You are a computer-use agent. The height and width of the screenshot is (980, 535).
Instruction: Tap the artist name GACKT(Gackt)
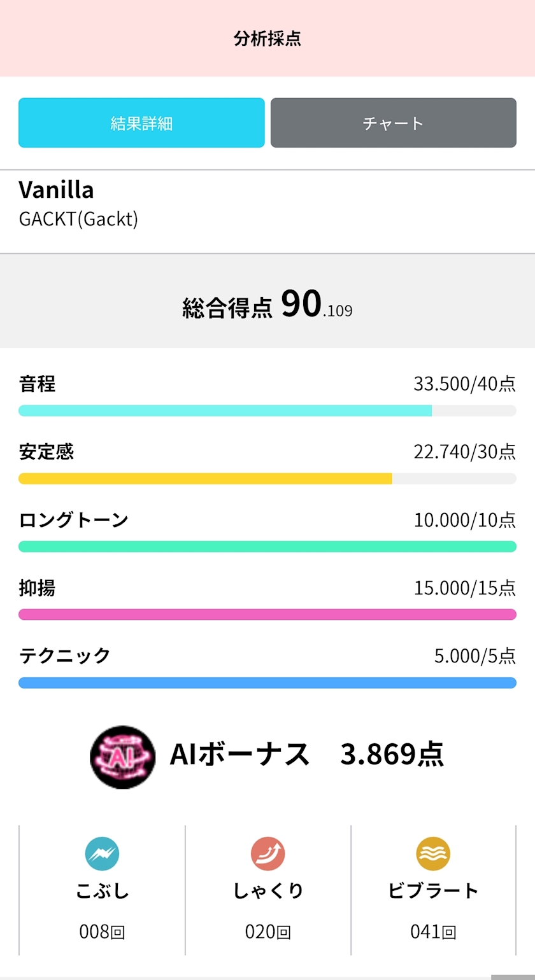(78, 219)
